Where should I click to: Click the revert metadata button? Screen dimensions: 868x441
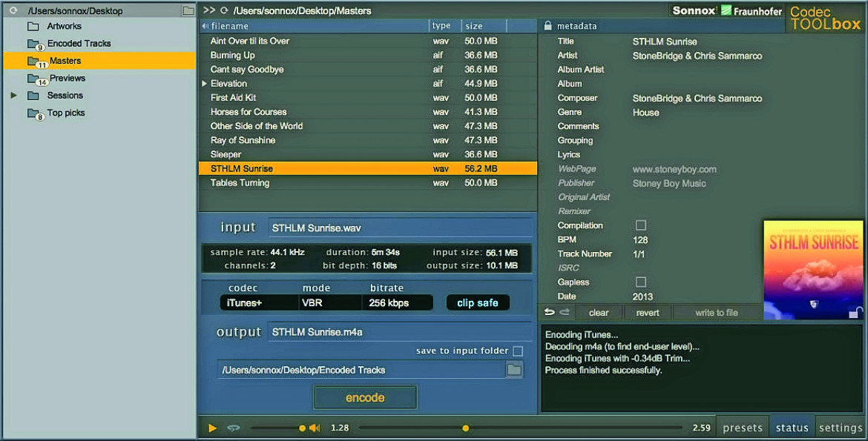coord(648,313)
